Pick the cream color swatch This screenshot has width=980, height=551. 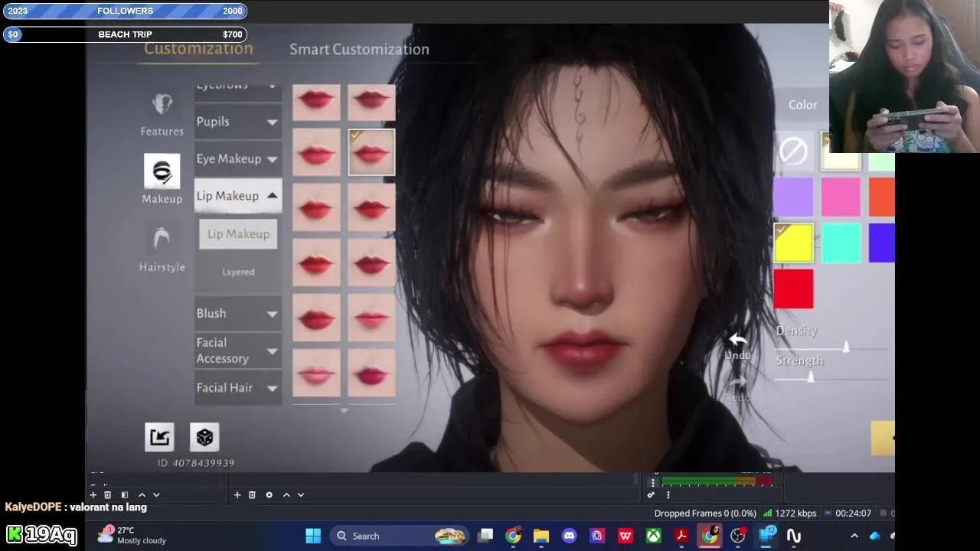tap(841, 151)
